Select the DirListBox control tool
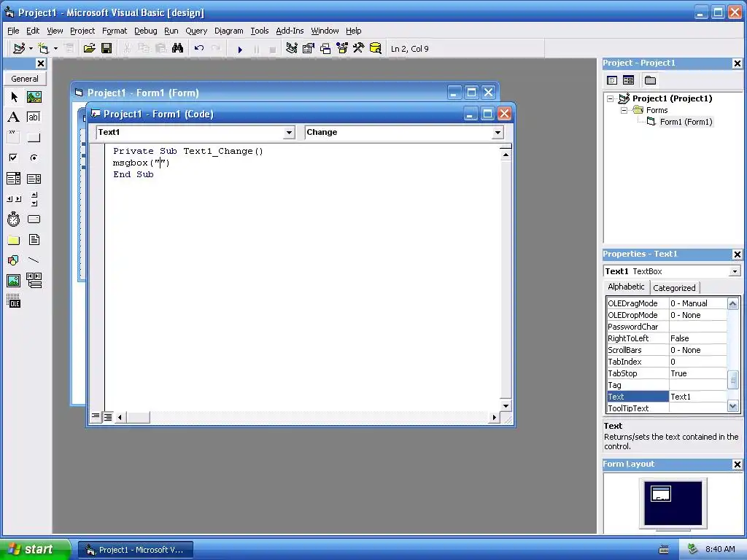 point(14,239)
